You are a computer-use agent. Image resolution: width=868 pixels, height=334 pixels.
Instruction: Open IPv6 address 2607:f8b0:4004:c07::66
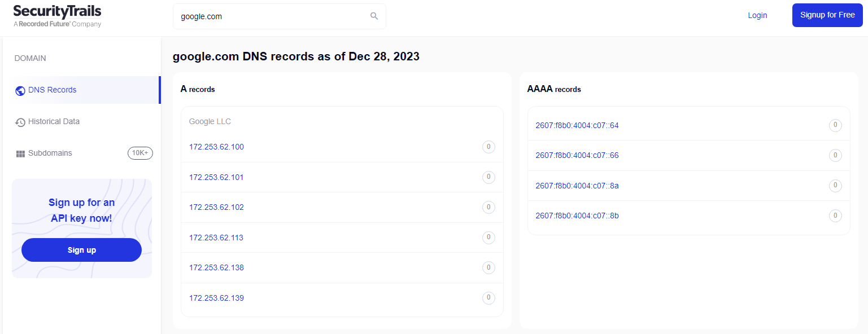pos(577,155)
